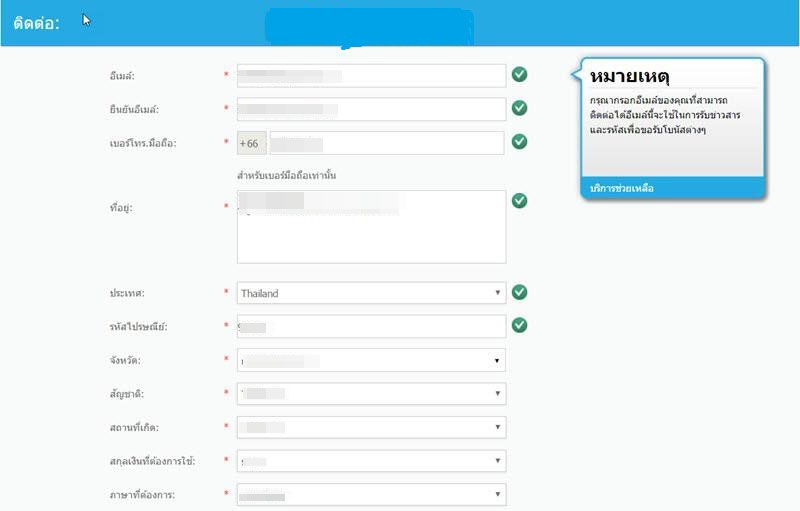
Task: Open the สกุลเงินที่ต้องการใช้ currency dropdown
Action: [x=370, y=462]
